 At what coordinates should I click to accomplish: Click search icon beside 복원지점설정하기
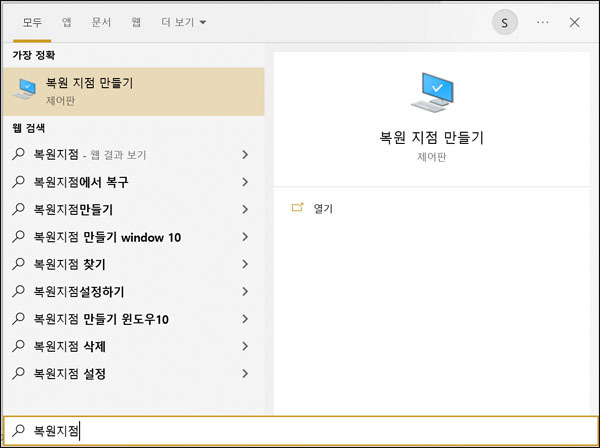(x=18, y=292)
